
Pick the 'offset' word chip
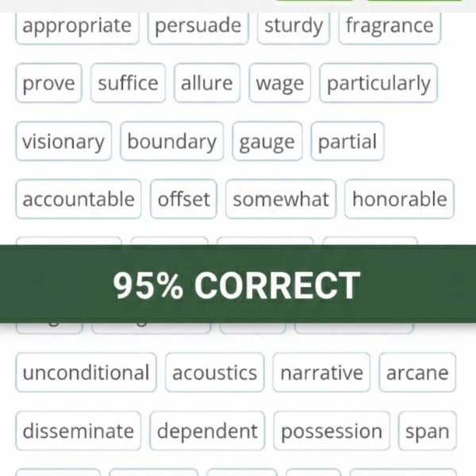184,199
